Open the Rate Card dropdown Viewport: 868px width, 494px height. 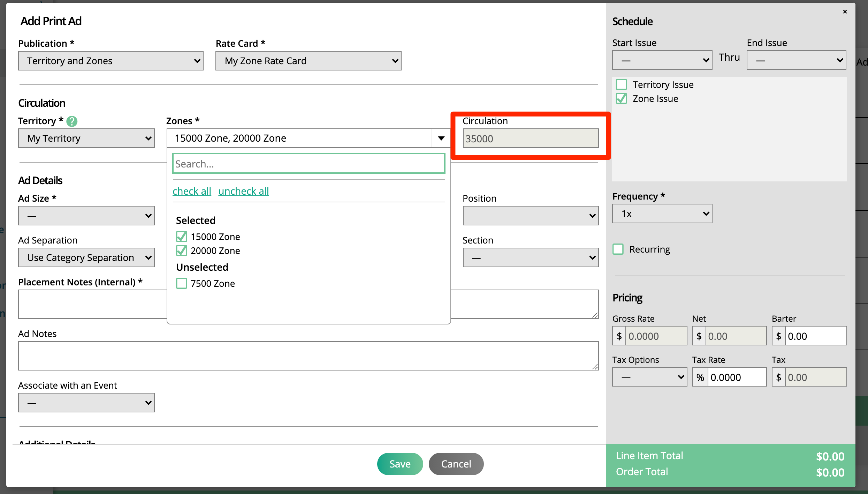(308, 61)
